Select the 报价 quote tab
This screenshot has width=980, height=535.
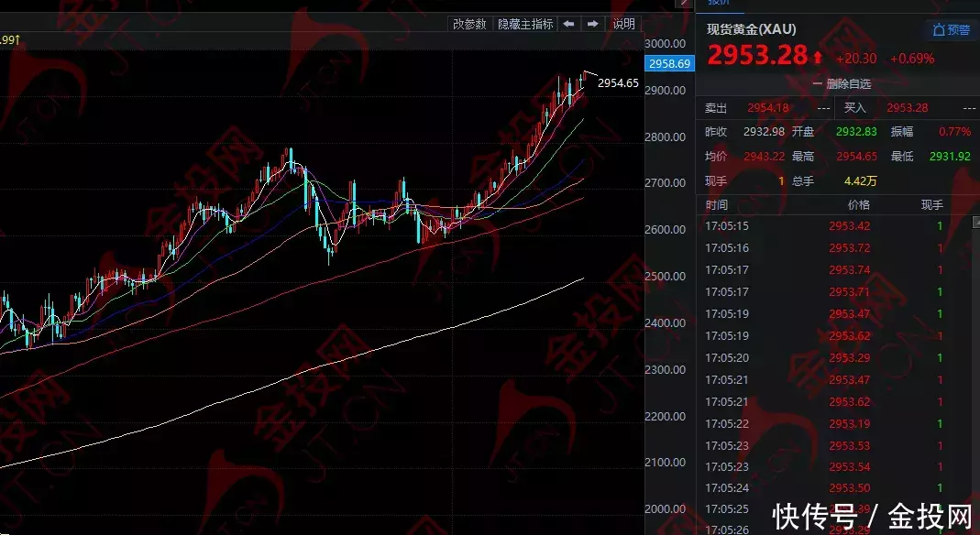pos(720,5)
